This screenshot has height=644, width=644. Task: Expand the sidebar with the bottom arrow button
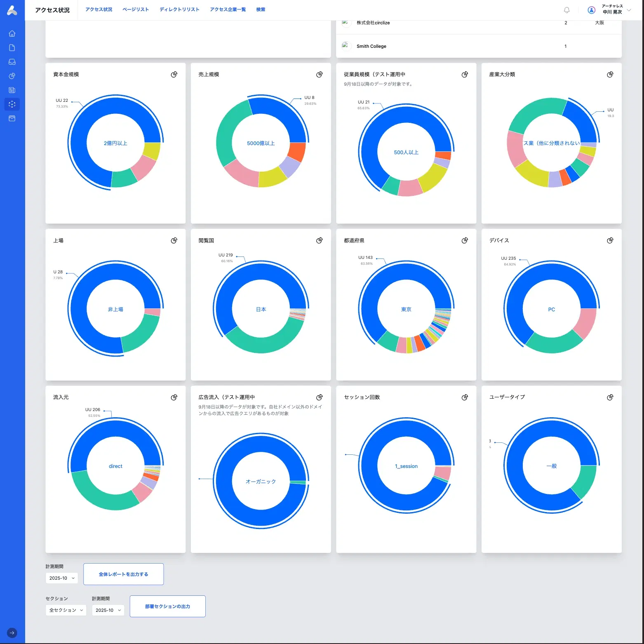pyautogui.click(x=12, y=632)
